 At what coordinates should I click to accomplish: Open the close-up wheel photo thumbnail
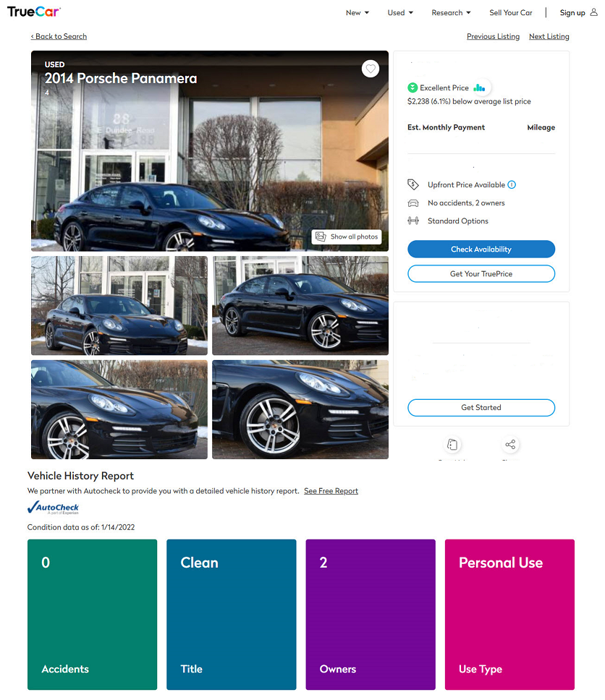point(300,409)
